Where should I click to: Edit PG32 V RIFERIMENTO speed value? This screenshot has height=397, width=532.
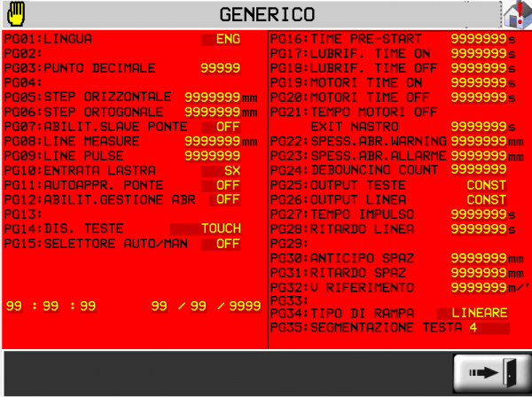pyautogui.click(x=479, y=287)
